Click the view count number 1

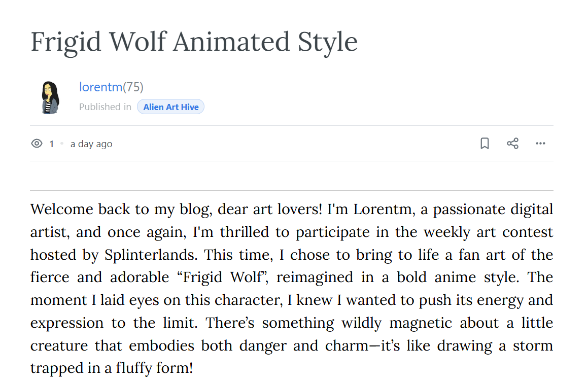(x=51, y=144)
